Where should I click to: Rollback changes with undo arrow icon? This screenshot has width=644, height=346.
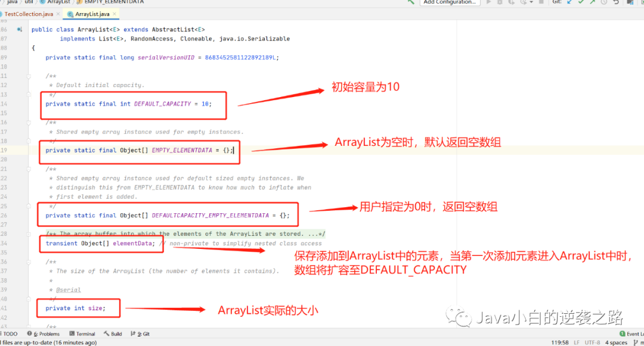click(615, 2)
